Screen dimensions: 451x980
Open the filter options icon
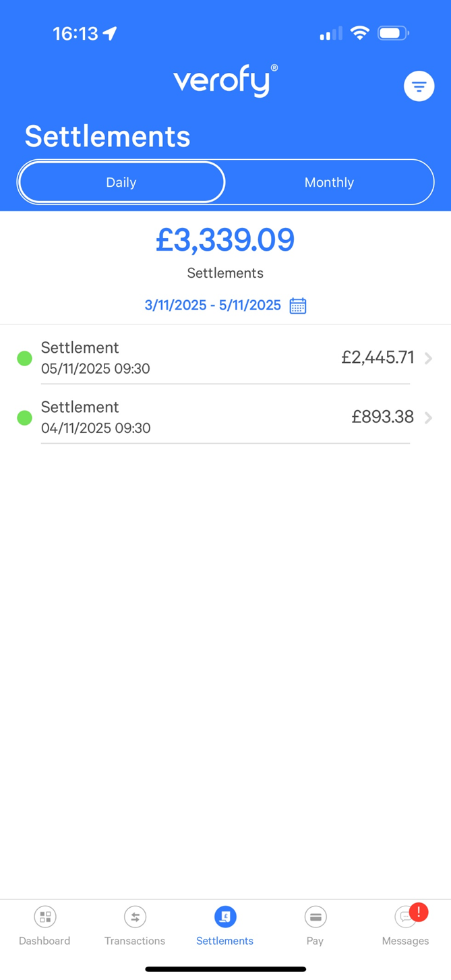tap(419, 86)
